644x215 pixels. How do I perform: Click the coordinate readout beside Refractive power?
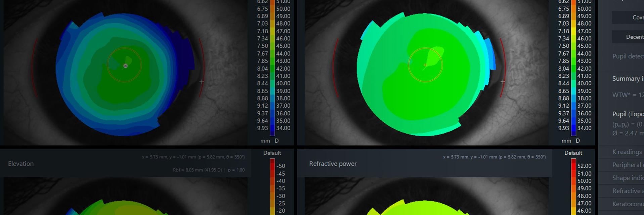494,157
